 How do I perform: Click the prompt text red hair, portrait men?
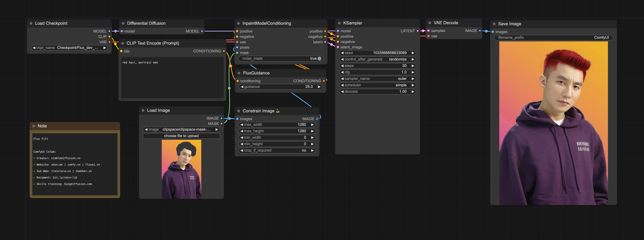(x=140, y=62)
